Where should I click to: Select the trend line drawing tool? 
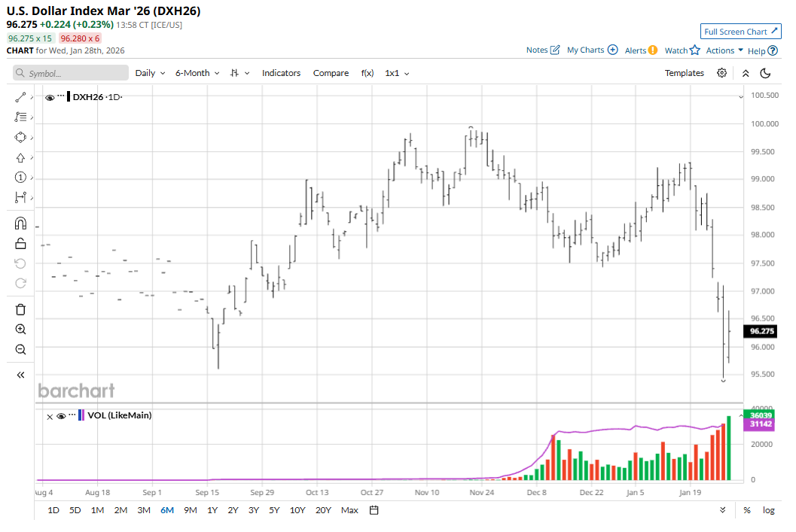tap(20, 97)
